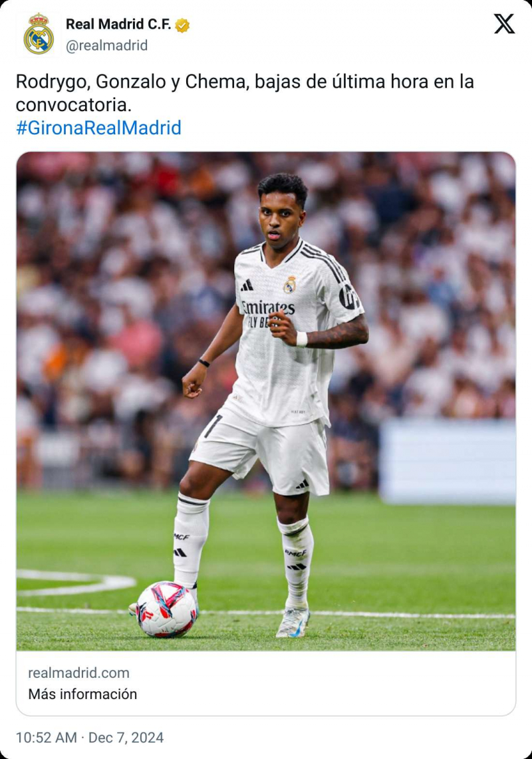Open the Real Madrid crest profile avatar
This screenshot has width=532, height=759.
pyautogui.click(x=39, y=35)
